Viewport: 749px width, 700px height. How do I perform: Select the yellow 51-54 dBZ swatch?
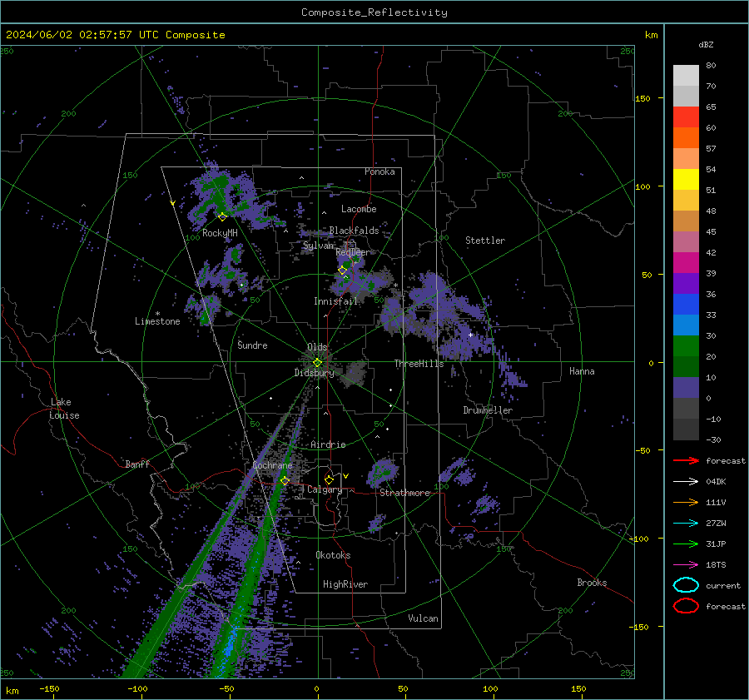pyautogui.click(x=686, y=180)
